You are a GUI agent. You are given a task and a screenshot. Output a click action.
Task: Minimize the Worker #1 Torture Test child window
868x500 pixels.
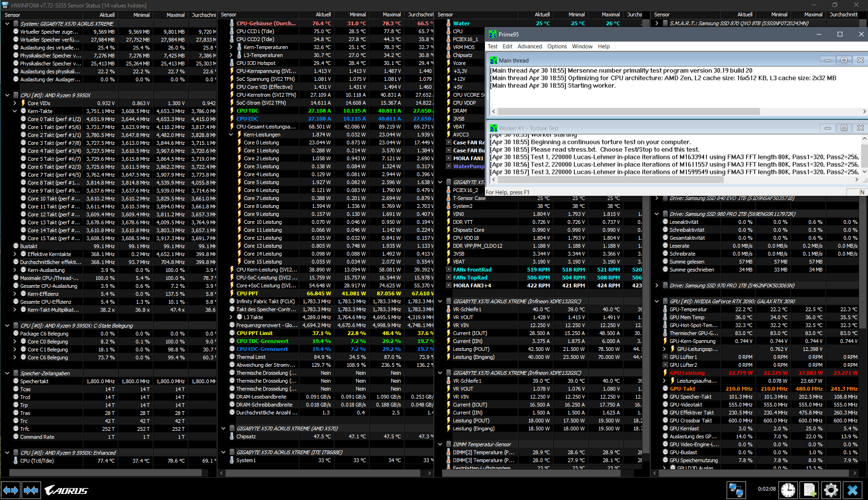point(827,128)
